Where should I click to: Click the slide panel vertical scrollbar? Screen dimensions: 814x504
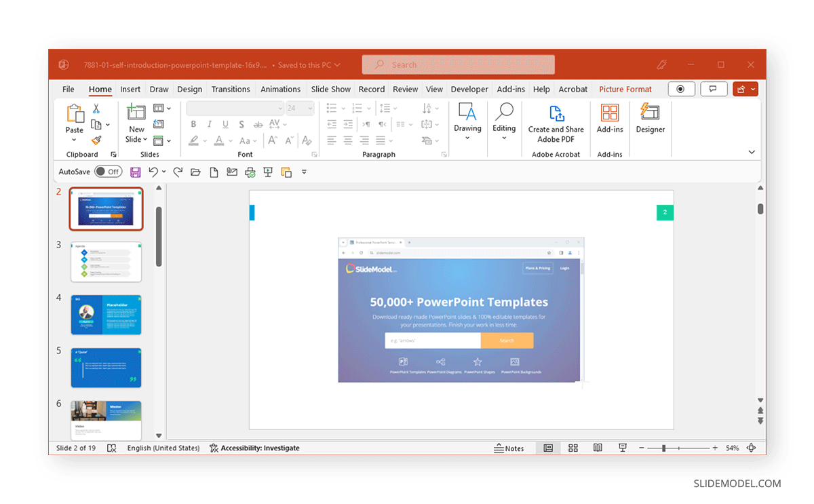pos(159,236)
